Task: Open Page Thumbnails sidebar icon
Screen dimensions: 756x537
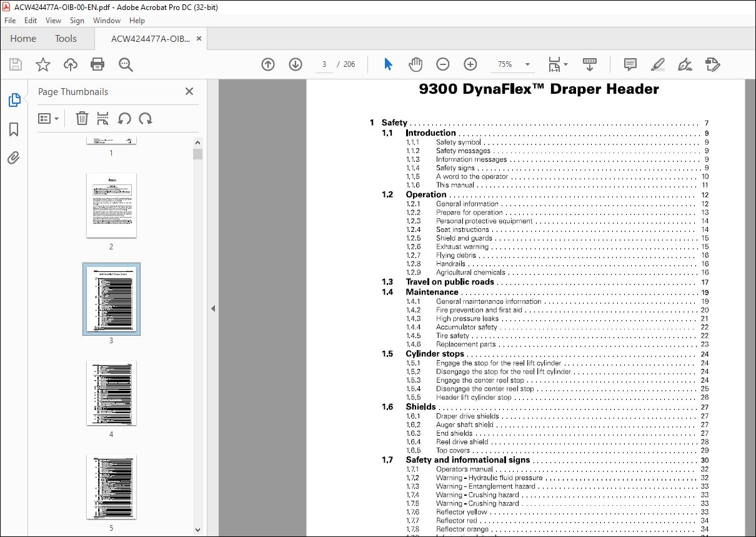Action: tap(14, 100)
